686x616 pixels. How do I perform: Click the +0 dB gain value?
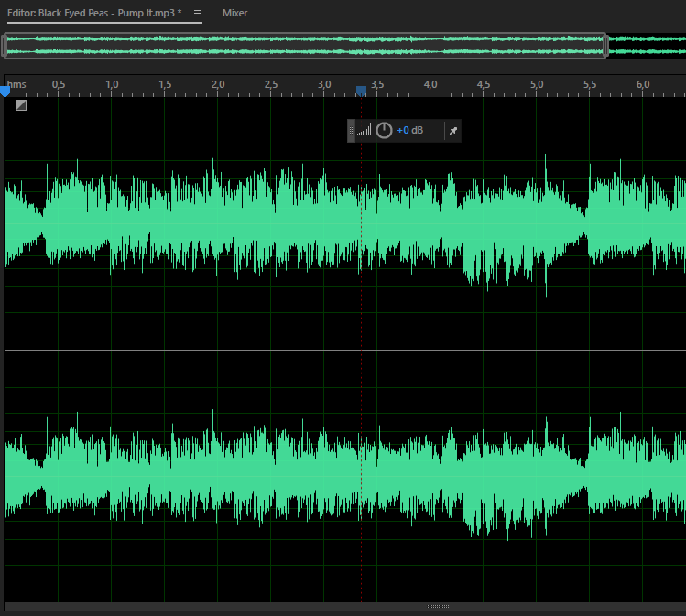[x=409, y=131]
